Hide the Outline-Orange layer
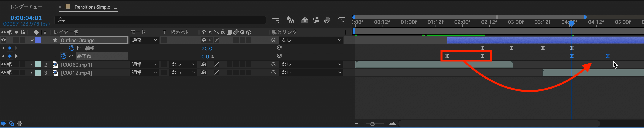This screenshot has height=128, width=644. coord(3,40)
